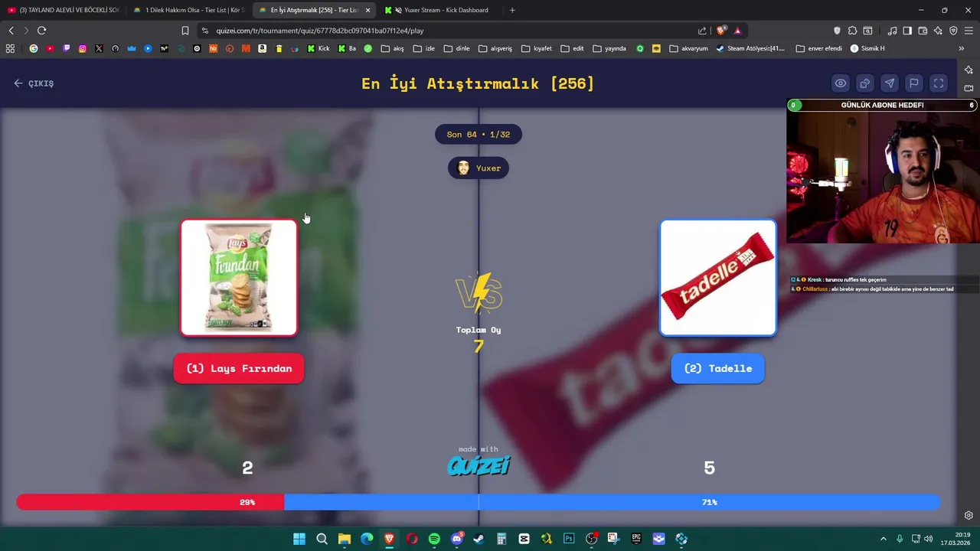Click the Quizei logo

pyautogui.click(x=479, y=465)
